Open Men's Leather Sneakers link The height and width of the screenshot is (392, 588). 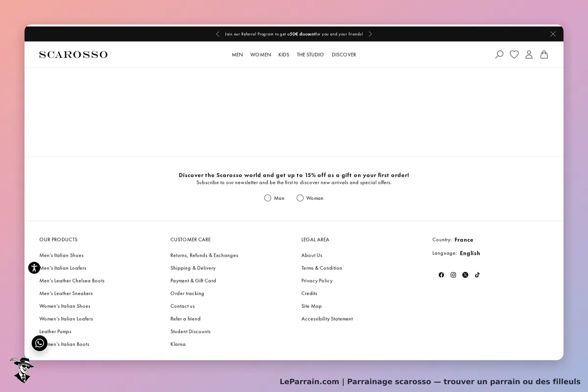point(66,294)
